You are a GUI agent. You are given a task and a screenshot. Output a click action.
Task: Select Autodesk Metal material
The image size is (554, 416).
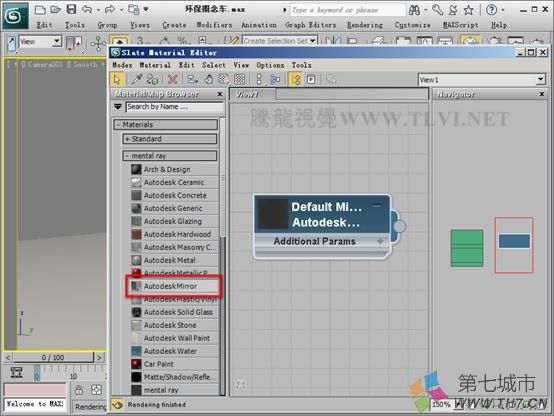[x=174, y=260]
